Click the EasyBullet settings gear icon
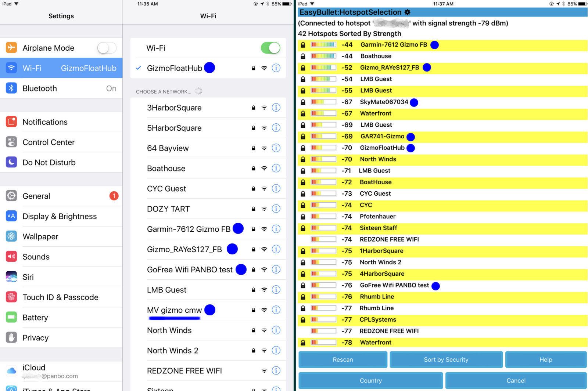The height and width of the screenshot is (391, 588). 407,12
